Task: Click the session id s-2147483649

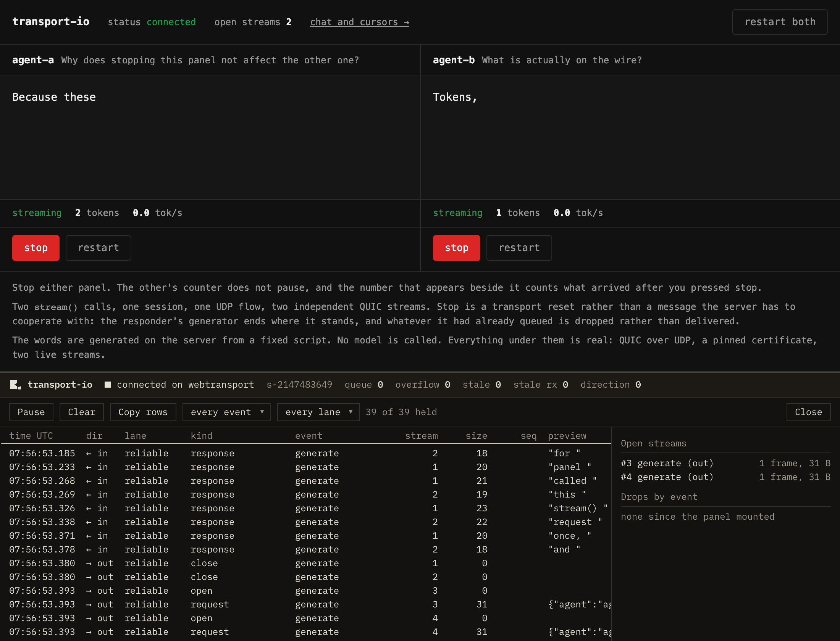Action: point(299,385)
